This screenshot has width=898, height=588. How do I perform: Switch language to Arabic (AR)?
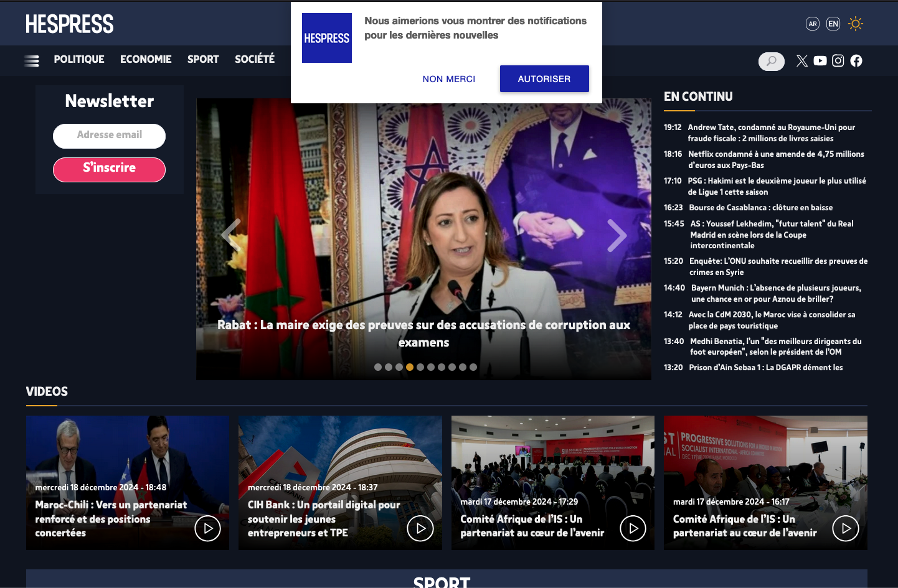(812, 24)
